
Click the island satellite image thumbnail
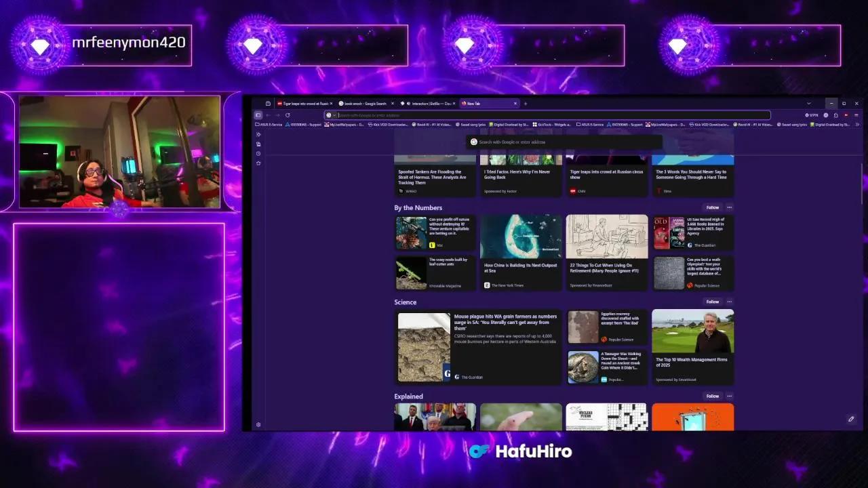coord(521,237)
